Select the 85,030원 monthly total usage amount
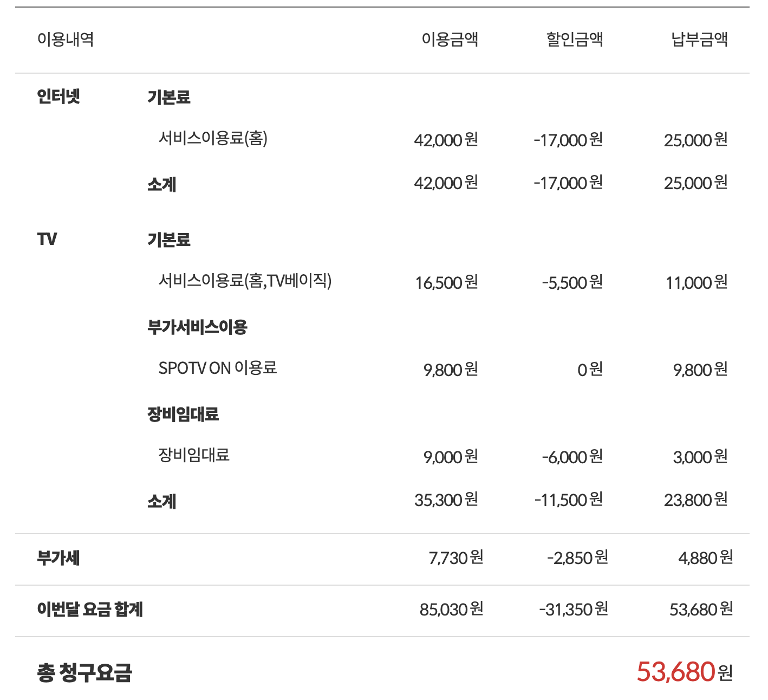Screen dimensions: 768x700 (451, 610)
